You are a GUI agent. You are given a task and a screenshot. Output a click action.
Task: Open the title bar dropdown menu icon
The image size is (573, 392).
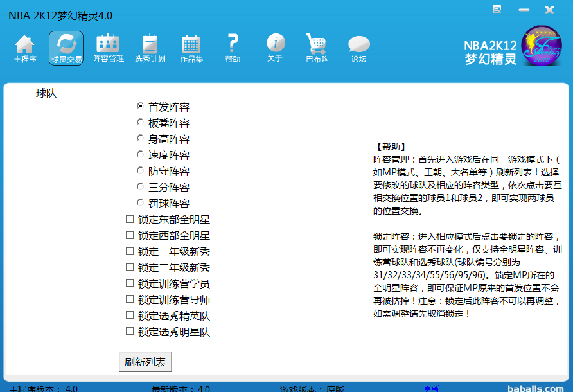pos(497,10)
